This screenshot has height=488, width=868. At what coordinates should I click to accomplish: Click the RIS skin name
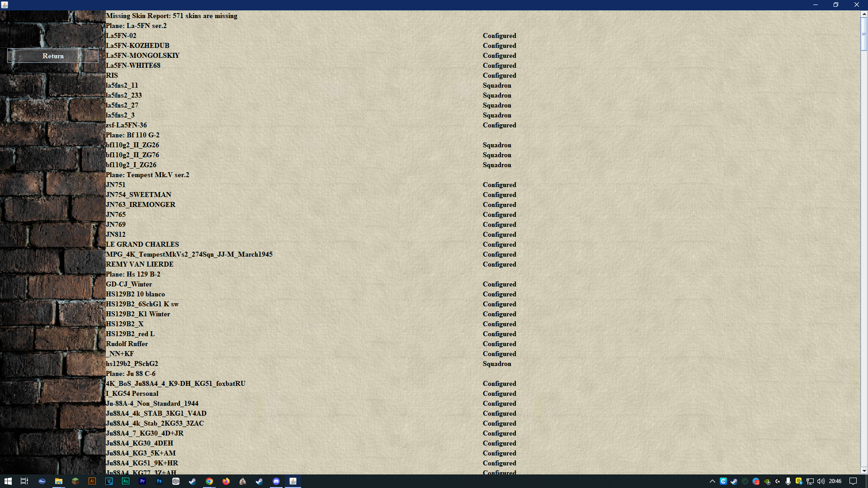pyautogui.click(x=112, y=75)
